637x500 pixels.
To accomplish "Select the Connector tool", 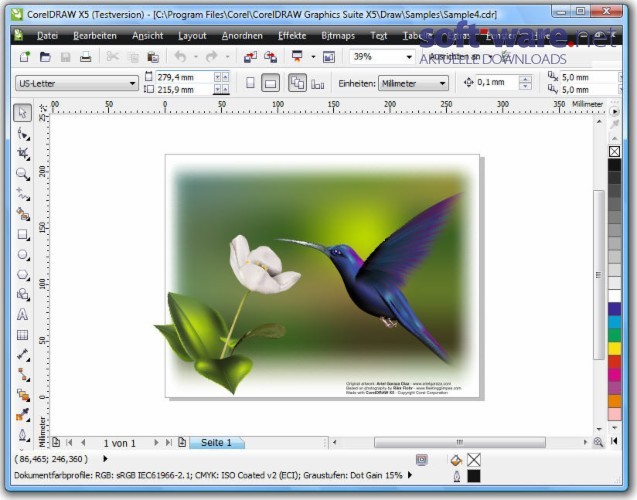I will 23,374.
